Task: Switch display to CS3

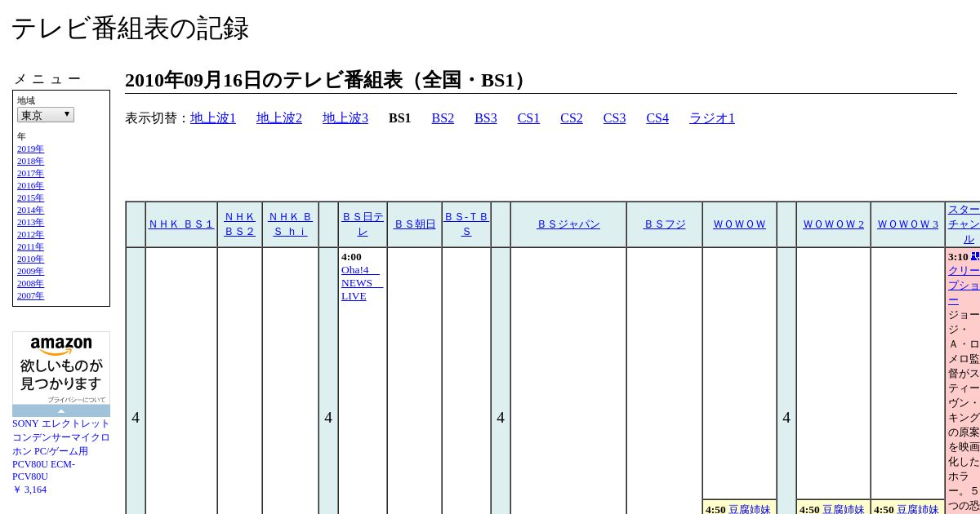Action: pyautogui.click(x=614, y=118)
